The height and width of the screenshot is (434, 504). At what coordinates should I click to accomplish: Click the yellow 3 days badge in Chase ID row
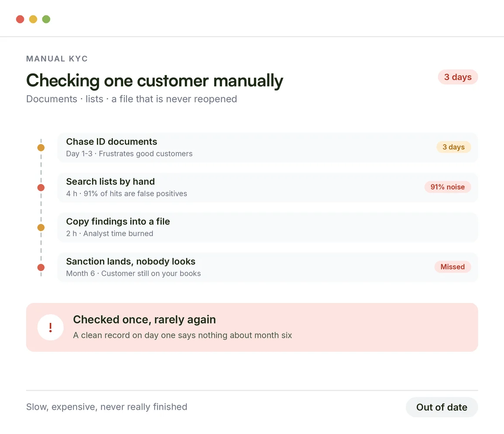[x=454, y=147]
